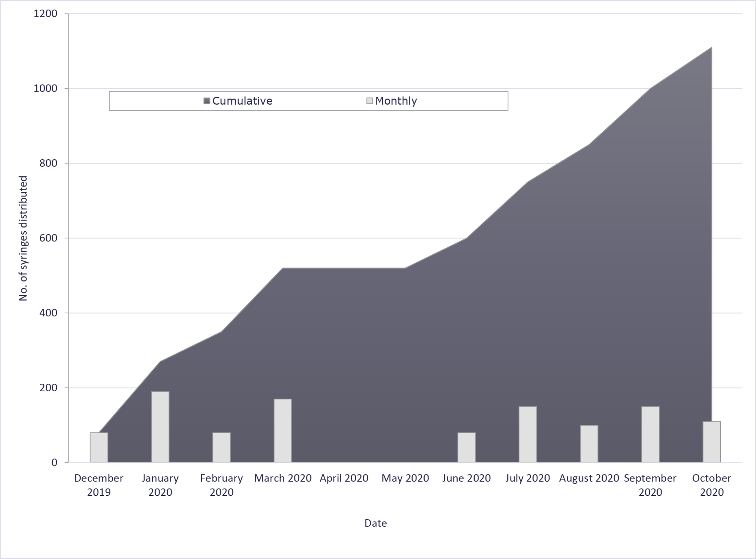Select the February 2020 monthly bar
The width and height of the screenshot is (756, 559).
click(x=221, y=447)
